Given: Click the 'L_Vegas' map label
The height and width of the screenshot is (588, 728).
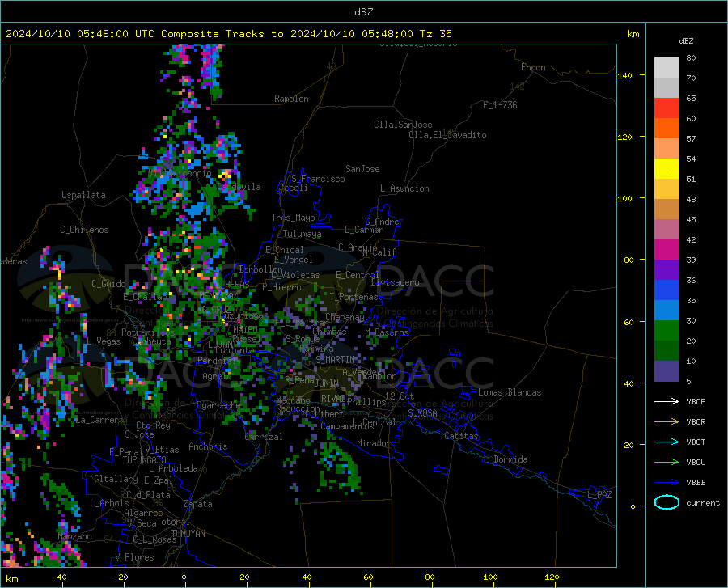Looking at the screenshot, I should pyautogui.click(x=104, y=341).
